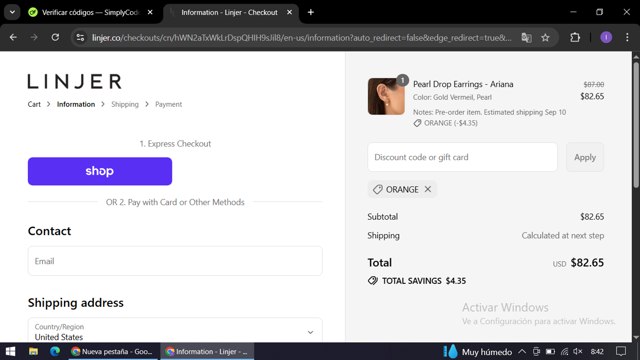Image resolution: width=640 pixels, height=360 pixels.
Task: Open the Muy húmedo weather widget
Action: tap(478, 351)
